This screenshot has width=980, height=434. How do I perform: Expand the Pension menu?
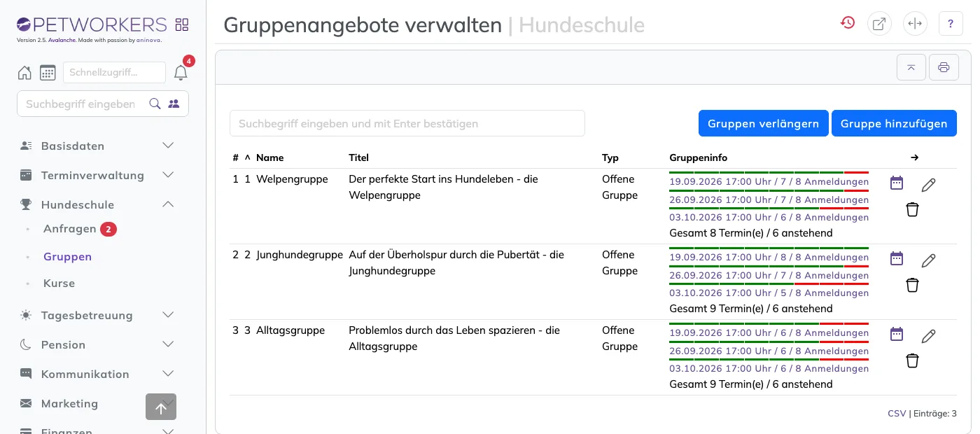tap(98, 344)
